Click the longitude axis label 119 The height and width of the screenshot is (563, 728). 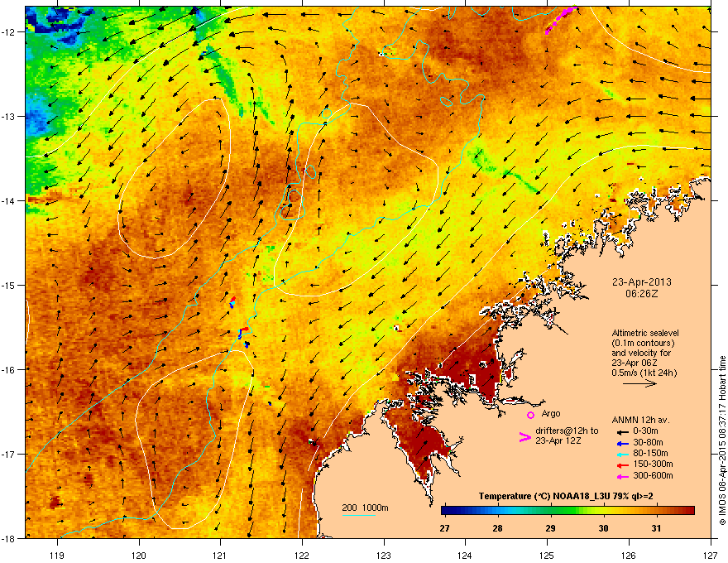(x=57, y=555)
